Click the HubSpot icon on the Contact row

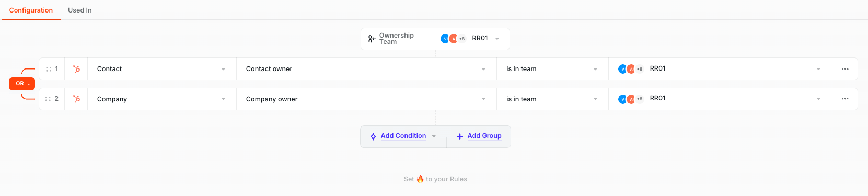point(77,69)
